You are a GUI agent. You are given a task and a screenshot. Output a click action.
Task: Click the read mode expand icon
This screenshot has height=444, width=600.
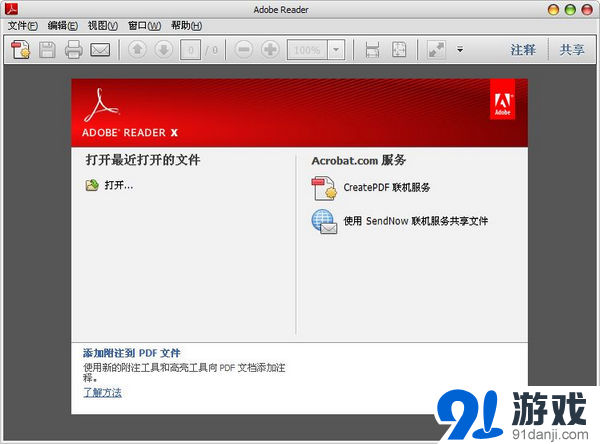coord(437,50)
